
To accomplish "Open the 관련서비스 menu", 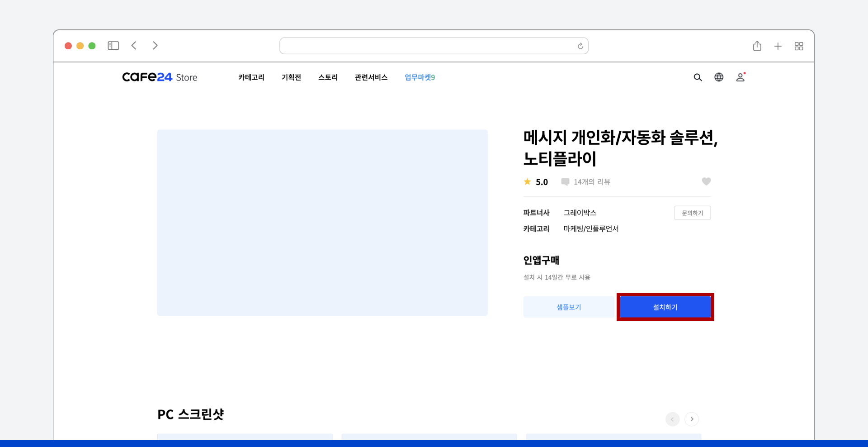I will tap(371, 77).
